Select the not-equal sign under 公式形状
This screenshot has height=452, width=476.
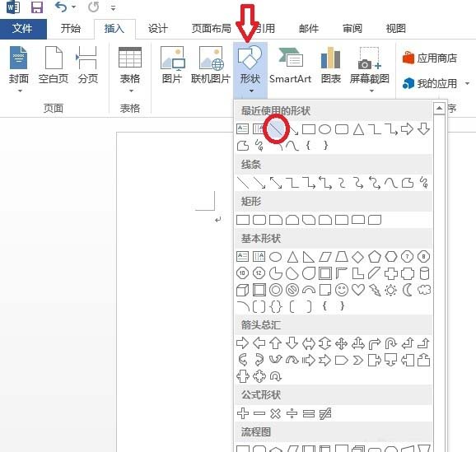point(325,413)
